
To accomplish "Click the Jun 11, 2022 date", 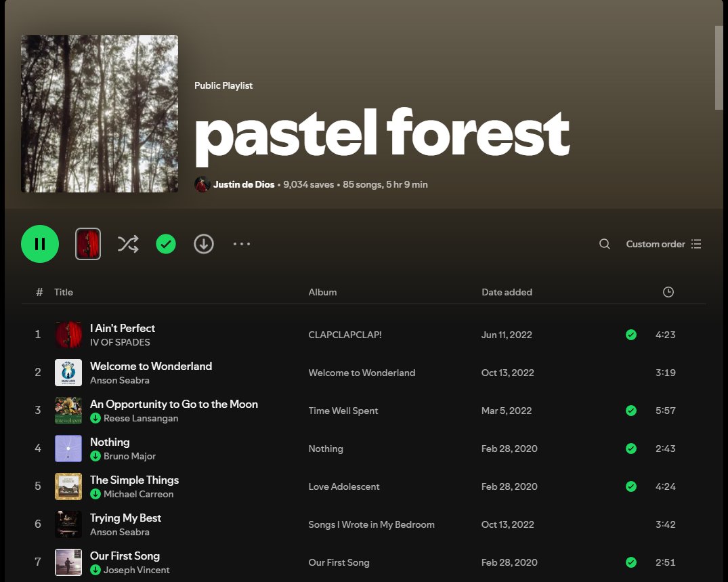I will (507, 335).
